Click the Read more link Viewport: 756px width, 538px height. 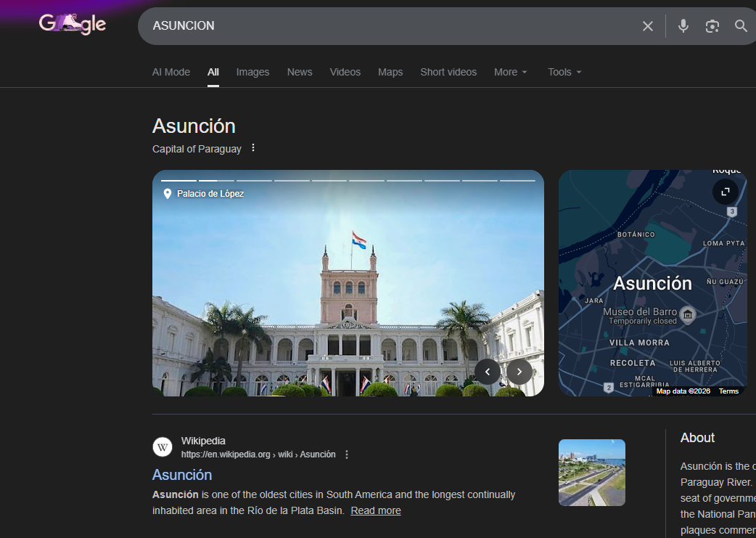click(376, 510)
